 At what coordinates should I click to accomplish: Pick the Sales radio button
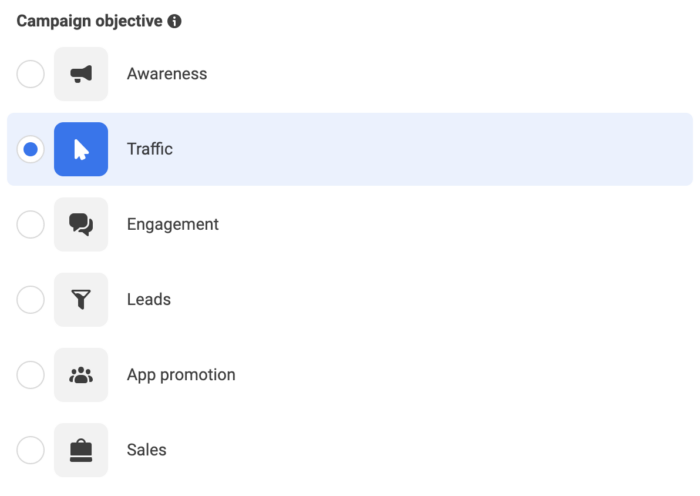click(30, 450)
